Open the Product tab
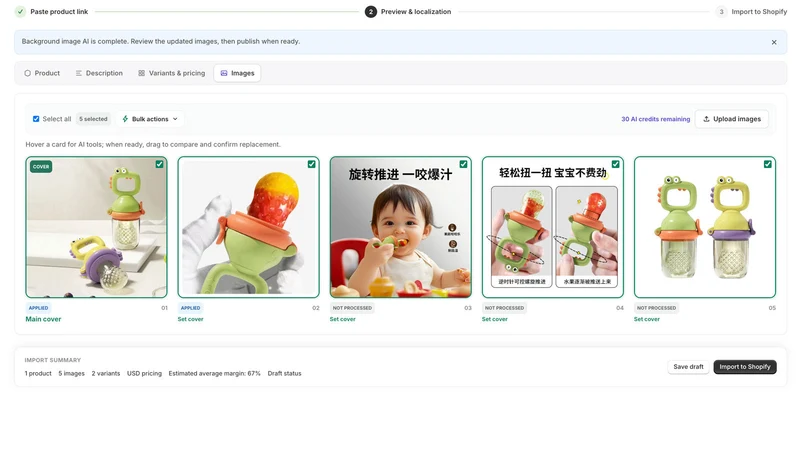Viewport: 800px width, 450px height. [x=42, y=73]
